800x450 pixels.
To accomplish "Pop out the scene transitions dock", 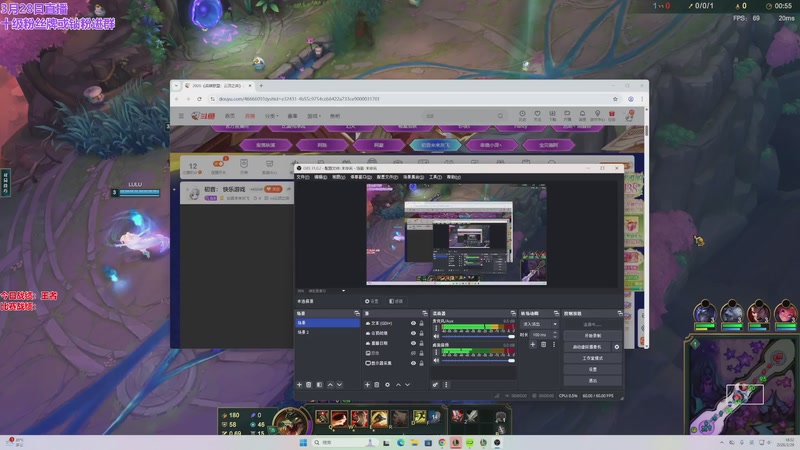I will click(556, 313).
